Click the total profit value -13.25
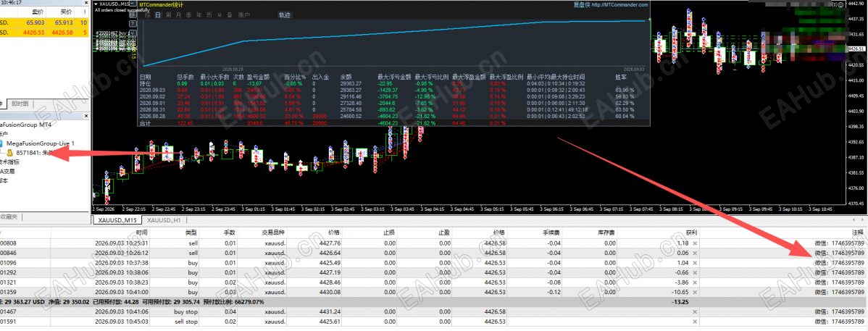Viewport: 868px width, 331px height. [679, 302]
